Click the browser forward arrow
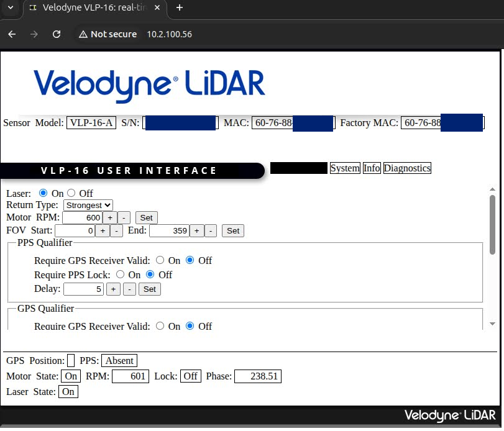This screenshot has width=504, height=431. 34,34
